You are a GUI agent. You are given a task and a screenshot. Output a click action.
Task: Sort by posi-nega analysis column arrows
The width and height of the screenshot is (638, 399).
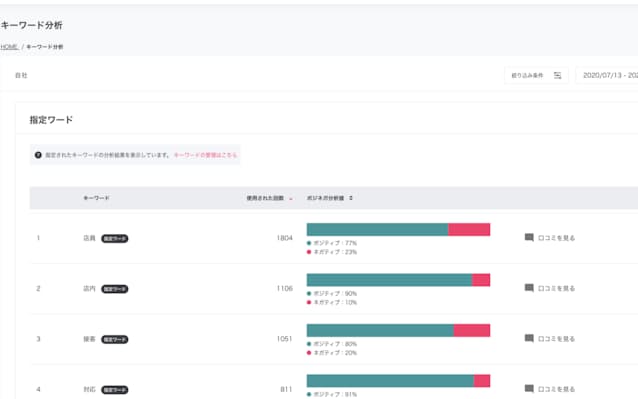351,198
